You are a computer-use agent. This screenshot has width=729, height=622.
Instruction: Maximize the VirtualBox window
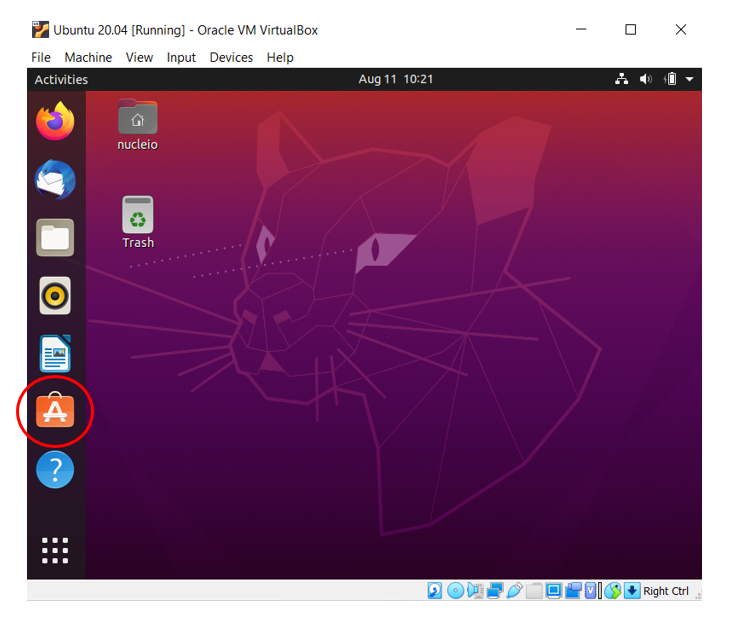630,29
